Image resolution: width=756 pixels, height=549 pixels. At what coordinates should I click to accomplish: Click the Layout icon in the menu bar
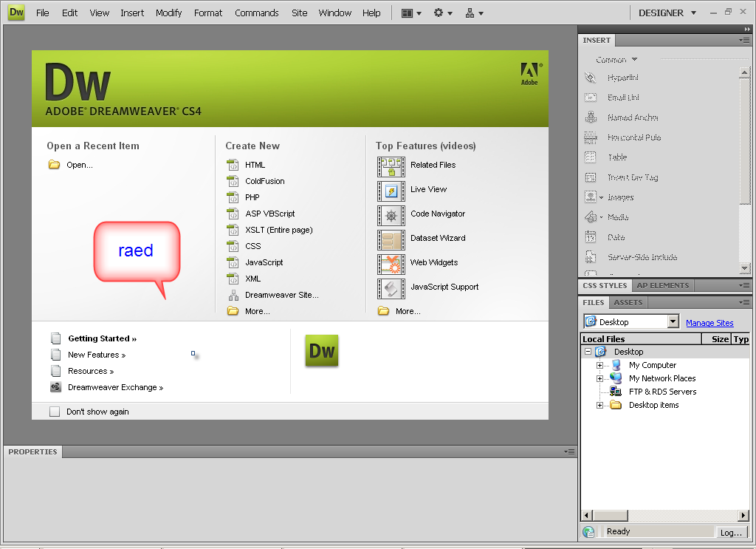pyautogui.click(x=410, y=13)
